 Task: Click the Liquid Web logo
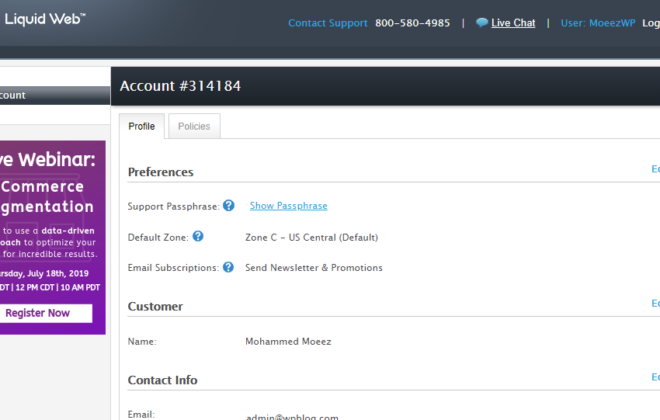point(45,19)
